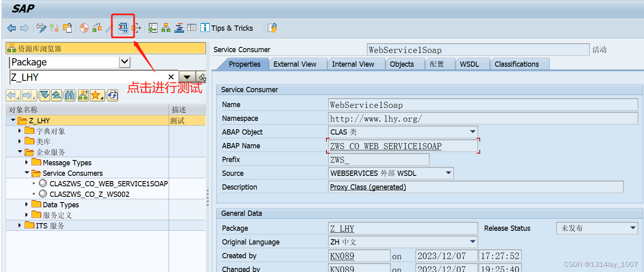Toggle Display/Change mode (glasses-pencil icon)
The image size is (644, 272).
[x=41, y=28]
